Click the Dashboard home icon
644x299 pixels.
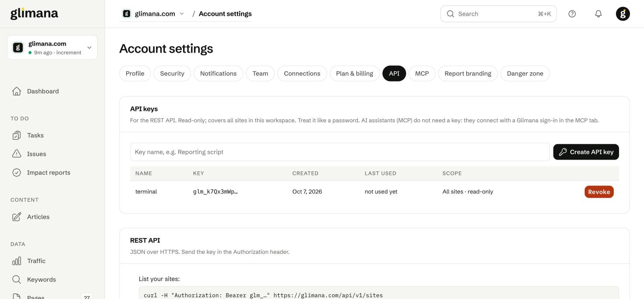click(x=17, y=91)
